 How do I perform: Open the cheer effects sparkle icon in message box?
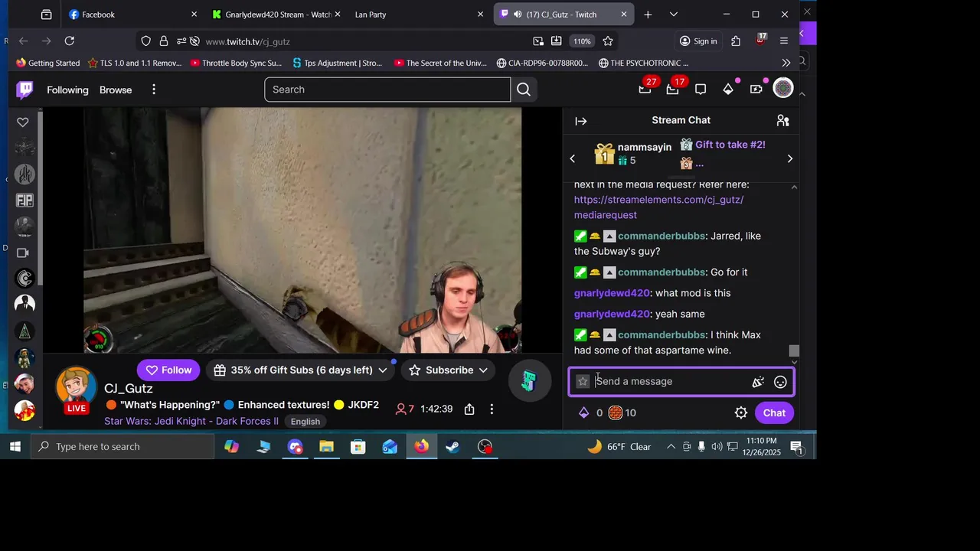tap(758, 382)
